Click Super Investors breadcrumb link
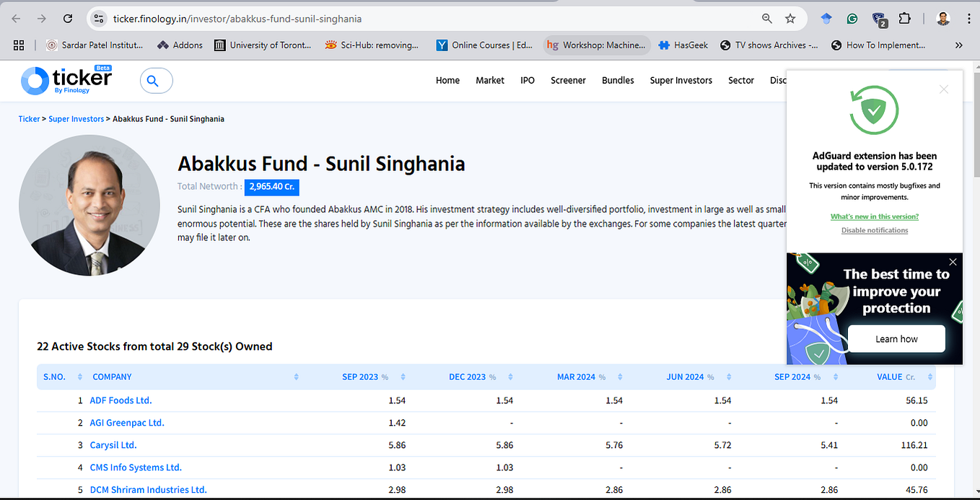The image size is (980, 500). coord(76,119)
